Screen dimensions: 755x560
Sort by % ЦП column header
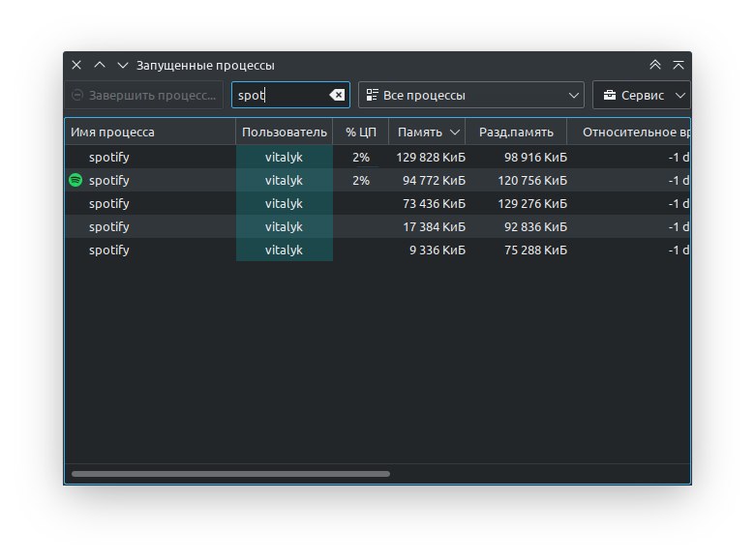point(361,133)
